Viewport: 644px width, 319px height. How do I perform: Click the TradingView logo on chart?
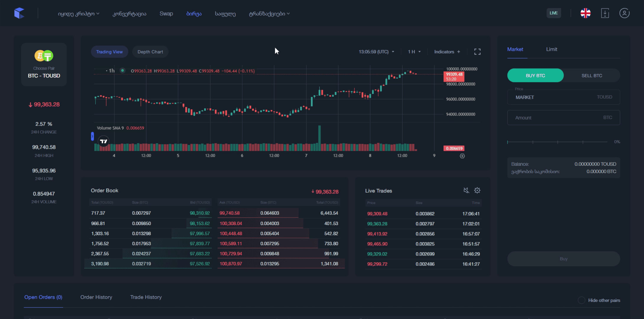click(x=104, y=141)
